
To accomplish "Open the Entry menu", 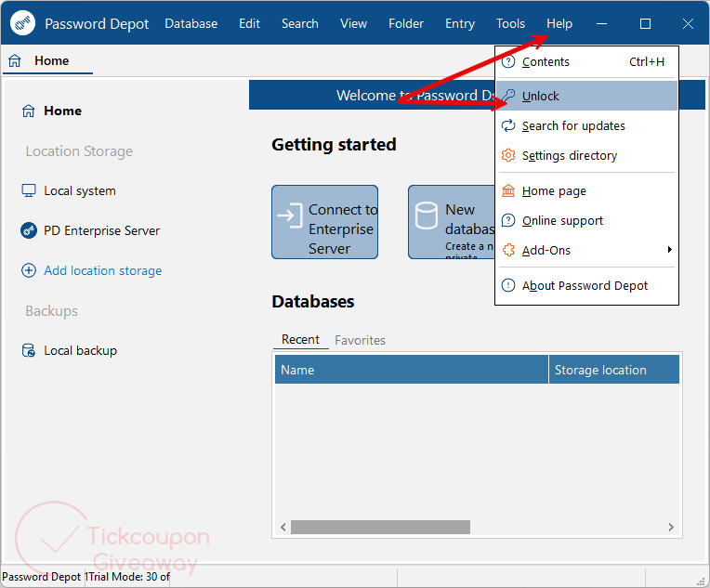I will [x=460, y=23].
